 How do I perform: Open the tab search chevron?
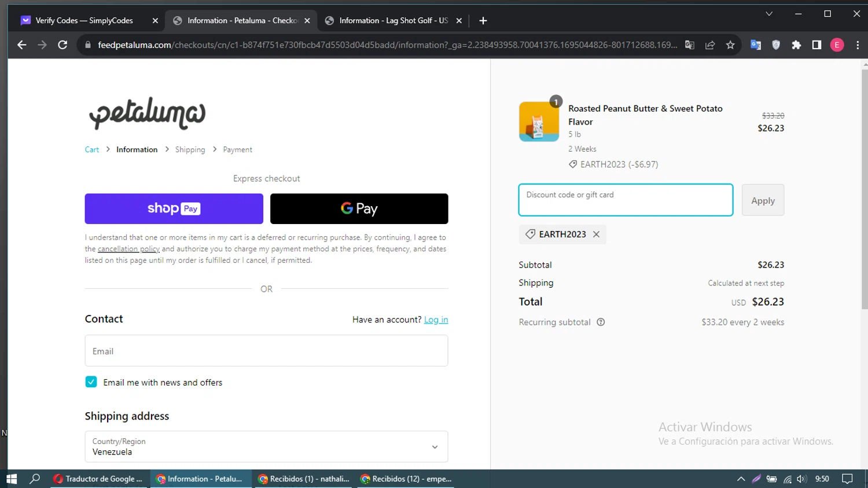[769, 14]
